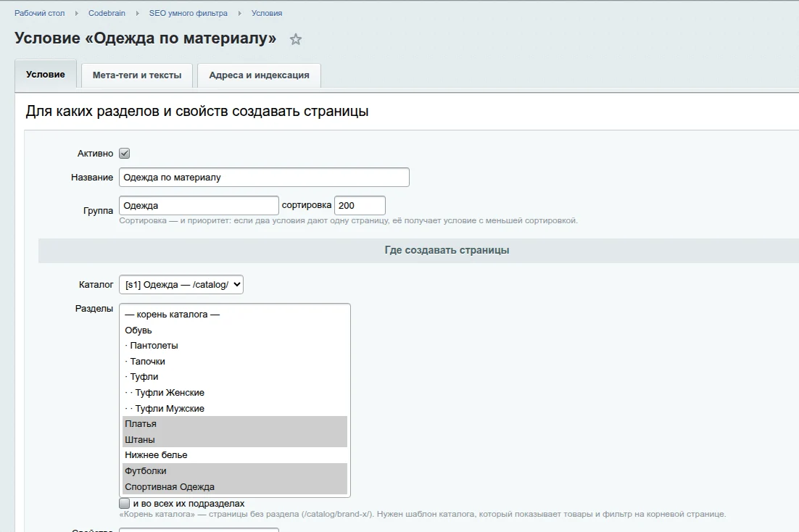799x532 pixels.
Task: Pick the Тапочки section
Action: click(235, 361)
